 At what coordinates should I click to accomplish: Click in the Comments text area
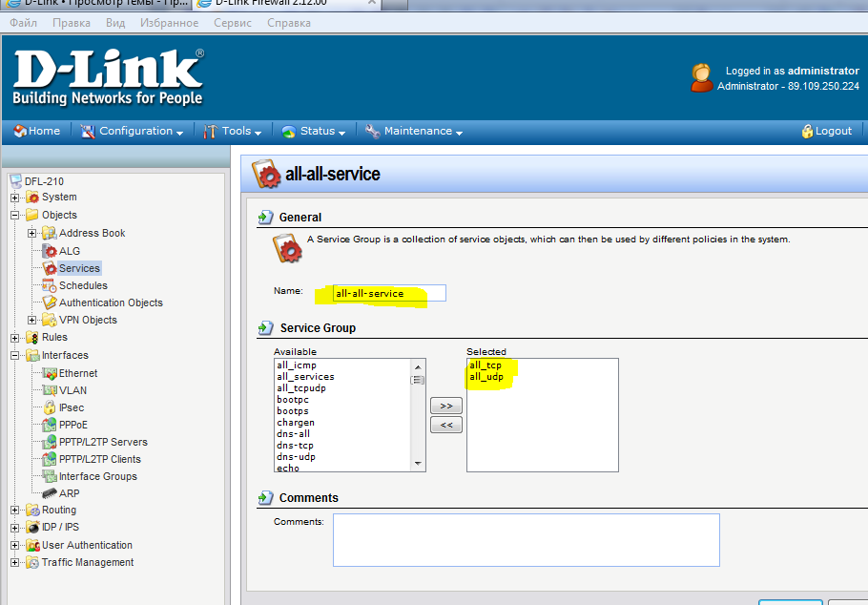pos(526,540)
